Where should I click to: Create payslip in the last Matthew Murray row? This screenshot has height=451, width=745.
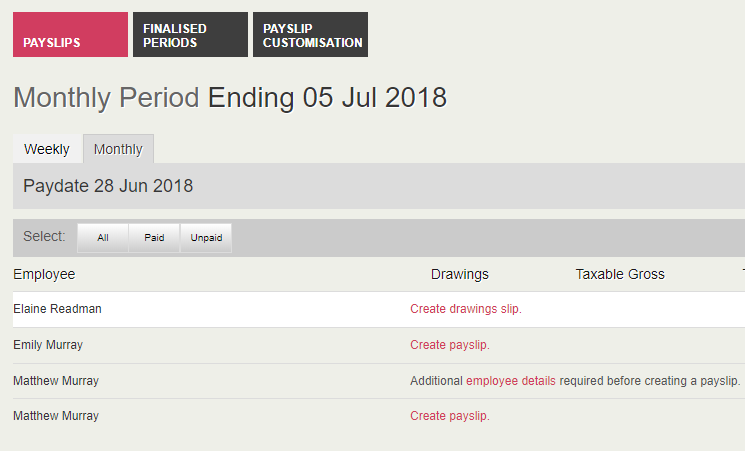[449, 416]
